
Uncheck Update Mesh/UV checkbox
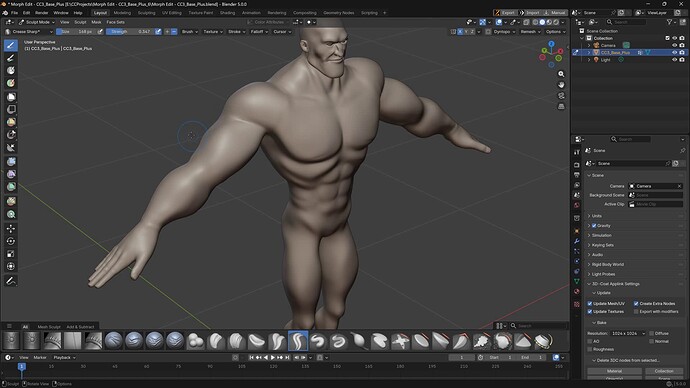[x=590, y=304]
